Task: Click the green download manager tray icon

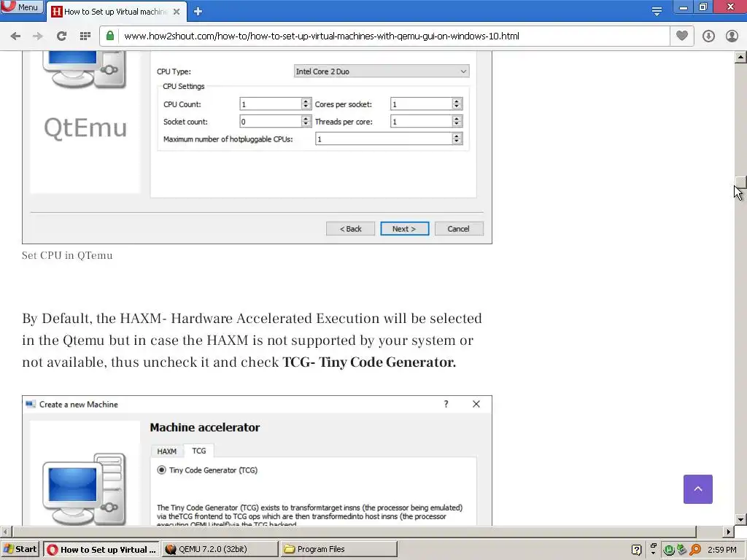Action: pyautogui.click(x=682, y=550)
